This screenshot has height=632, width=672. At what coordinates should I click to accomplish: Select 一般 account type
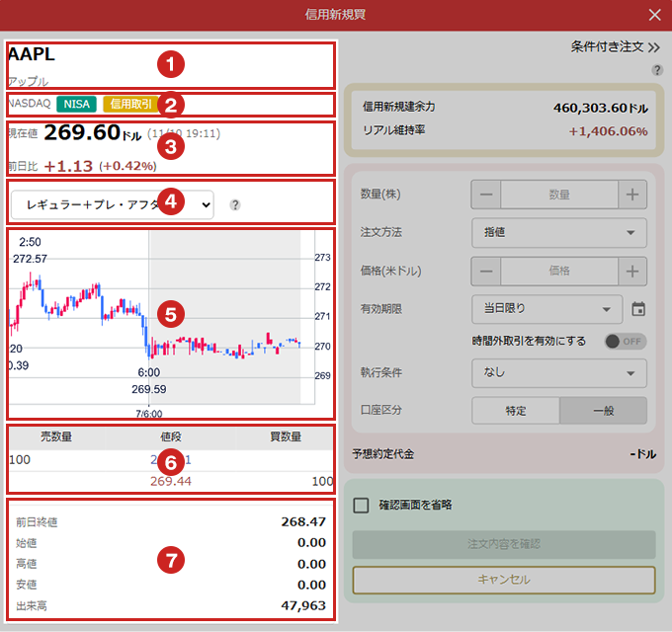[603, 411]
